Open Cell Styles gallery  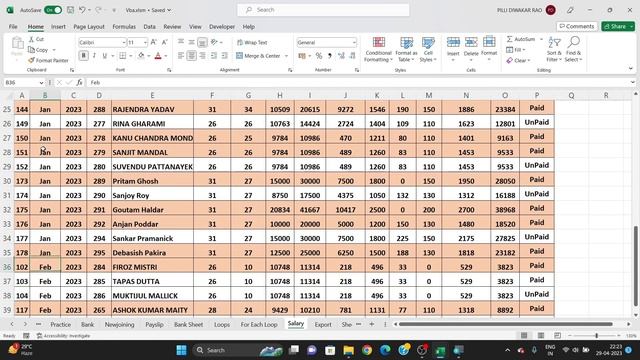coord(428,49)
